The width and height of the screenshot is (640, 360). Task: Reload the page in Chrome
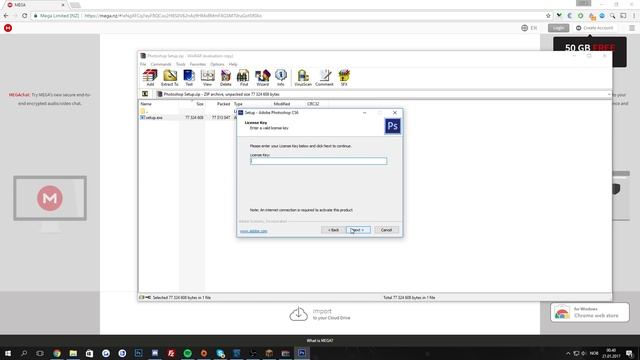[x=24, y=16]
